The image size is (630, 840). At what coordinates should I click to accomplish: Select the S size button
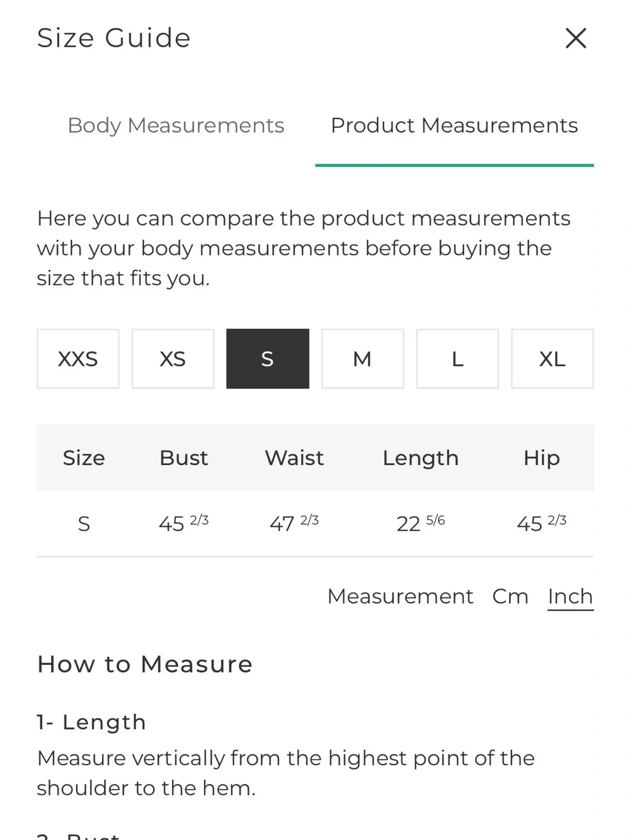268,359
